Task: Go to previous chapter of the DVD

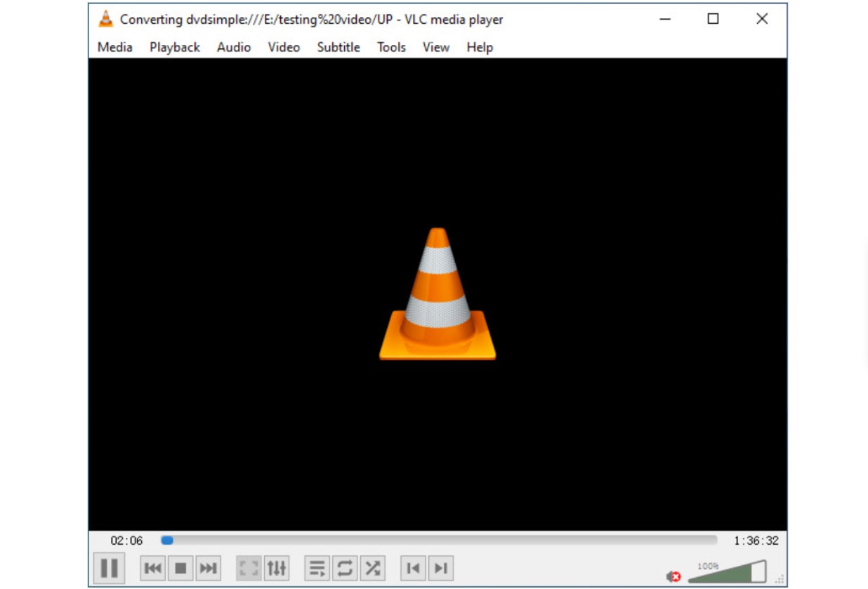Action: 414,568
